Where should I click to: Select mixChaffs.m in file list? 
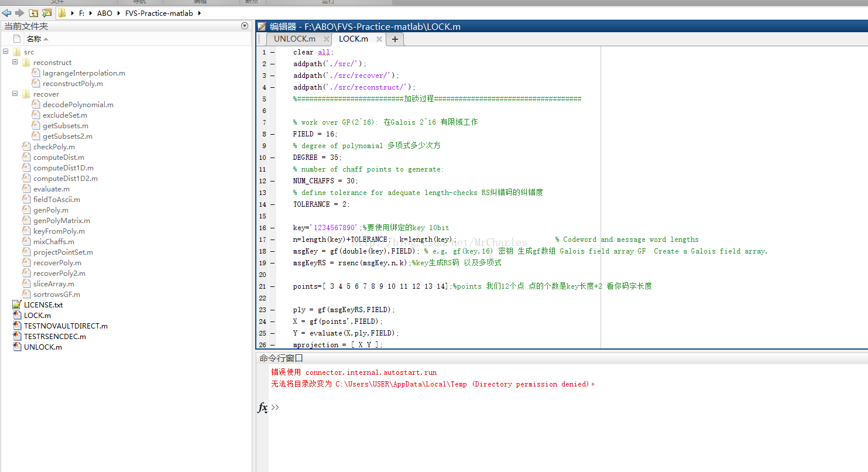pyautogui.click(x=54, y=241)
